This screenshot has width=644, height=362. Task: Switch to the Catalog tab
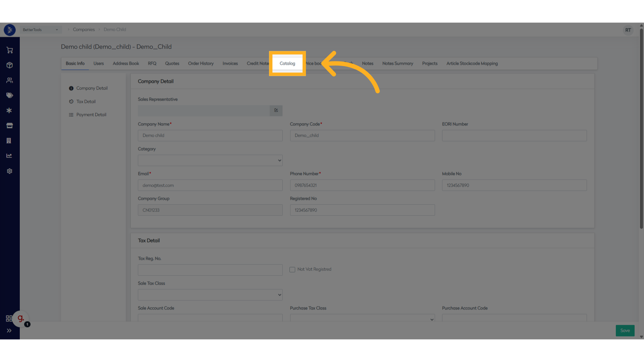(287, 63)
